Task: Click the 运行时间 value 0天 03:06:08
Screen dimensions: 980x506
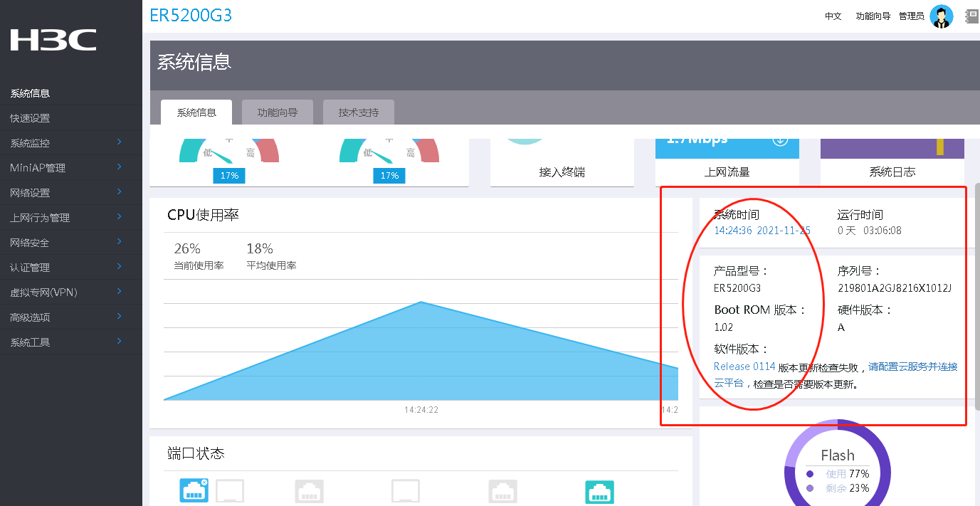Action: pyautogui.click(x=870, y=231)
